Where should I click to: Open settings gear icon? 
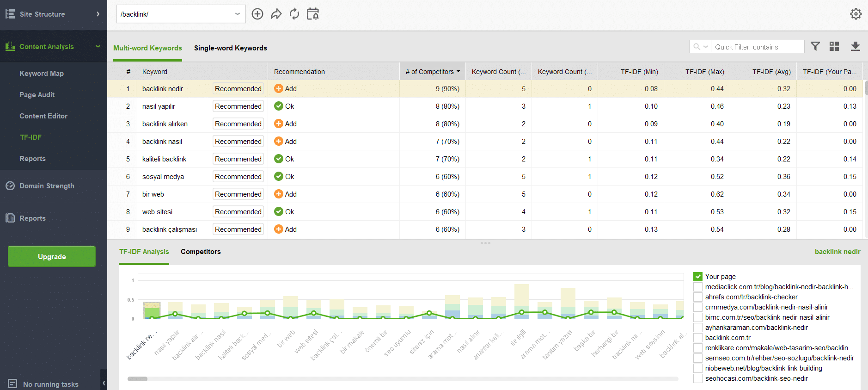[856, 14]
